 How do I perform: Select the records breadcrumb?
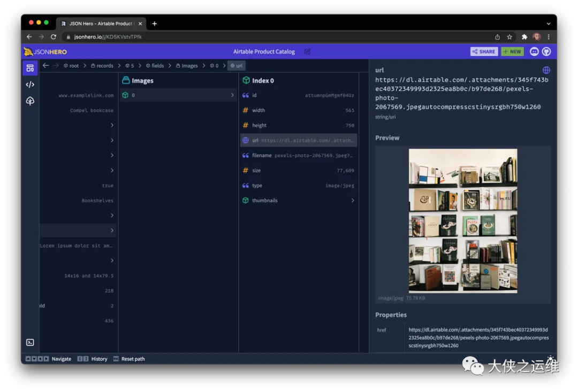pyautogui.click(x=102, y=66)
